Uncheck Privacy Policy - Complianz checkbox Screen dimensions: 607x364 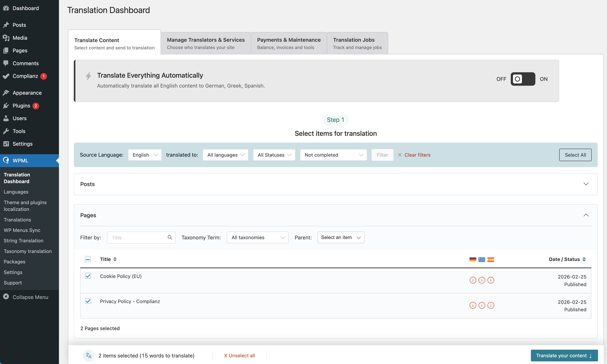tap(88, 301)
